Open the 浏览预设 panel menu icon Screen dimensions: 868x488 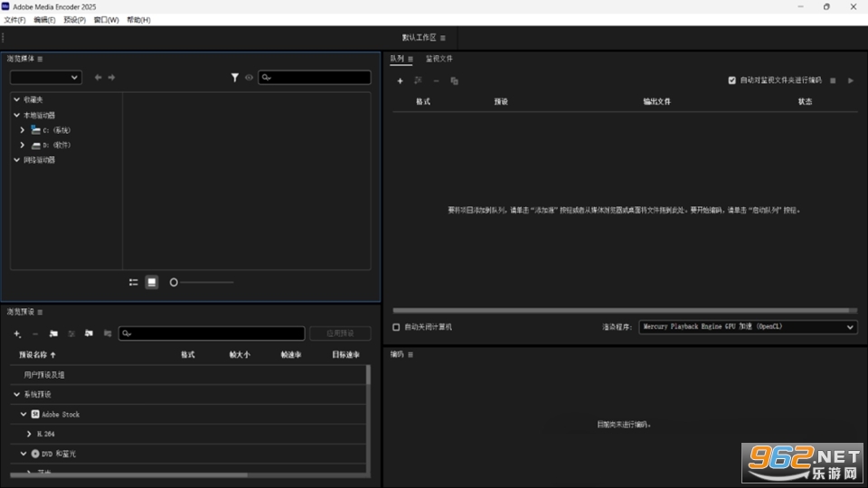40,312
